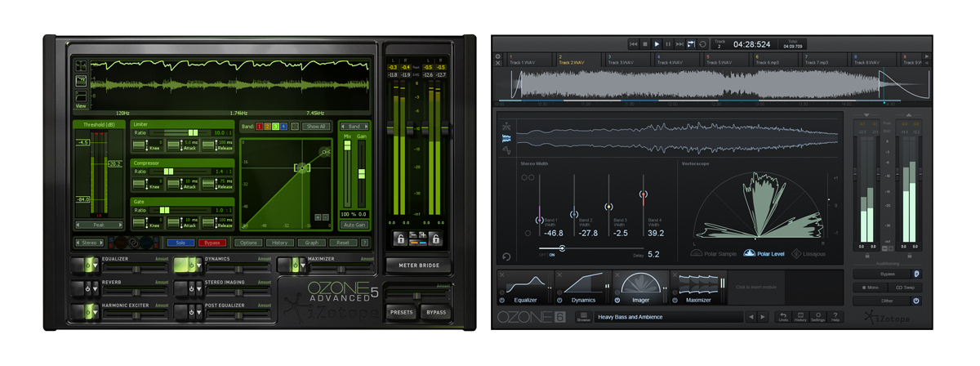The width and height of the screenshot is (980, 366).
Task: Remove the Maximizer module with its X
Action: (x=675, y=274)
